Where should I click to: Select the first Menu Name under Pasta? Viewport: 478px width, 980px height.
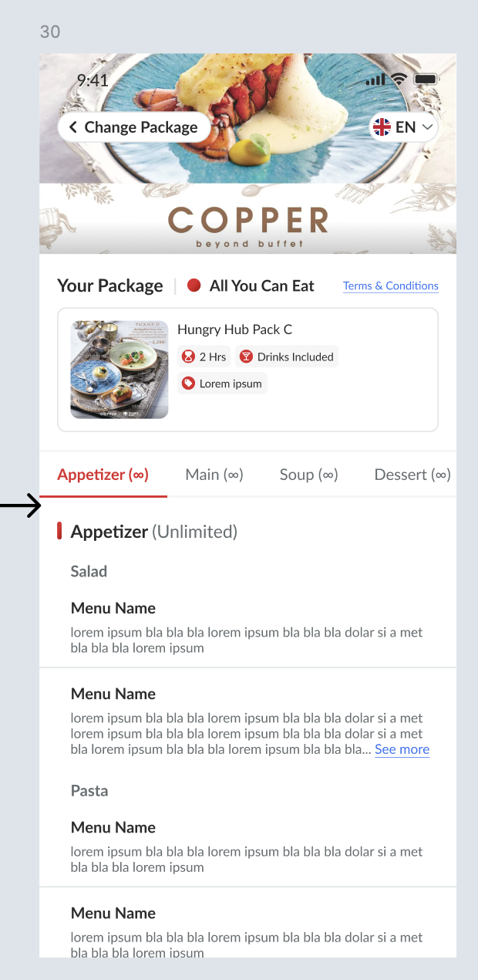coord(113,827)
